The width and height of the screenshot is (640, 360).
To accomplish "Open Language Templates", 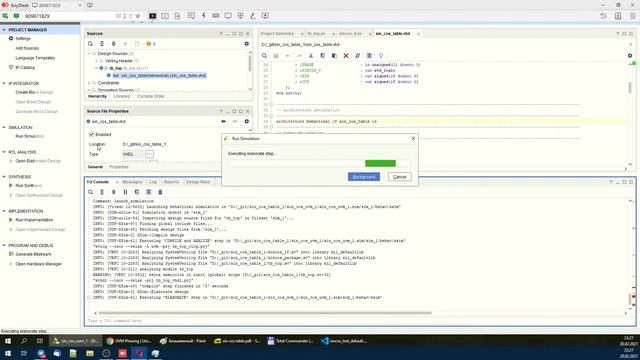I will click(x=35, y=58).
